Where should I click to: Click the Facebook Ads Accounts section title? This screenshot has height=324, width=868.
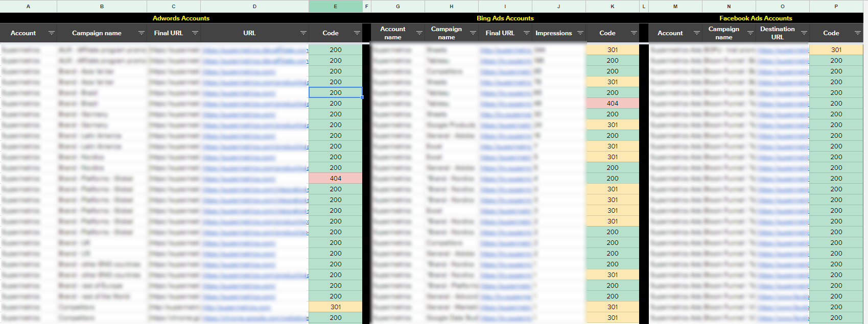click(x=756, y=18)
